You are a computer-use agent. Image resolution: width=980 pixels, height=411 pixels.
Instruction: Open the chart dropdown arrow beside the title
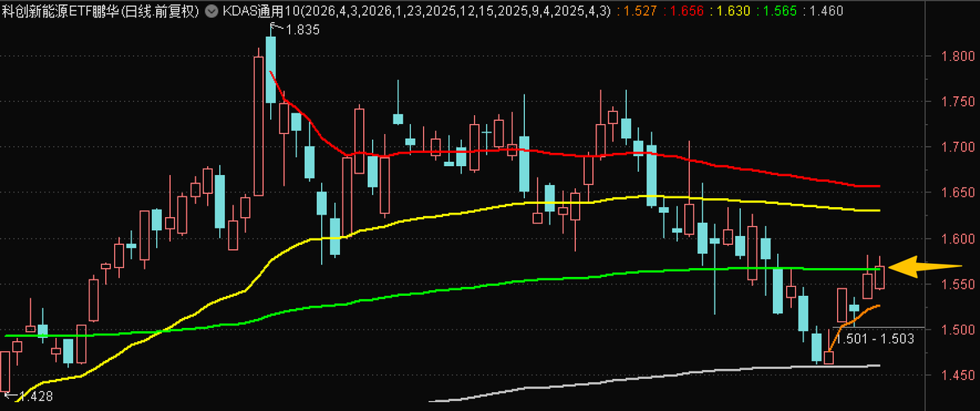point(213,11)
